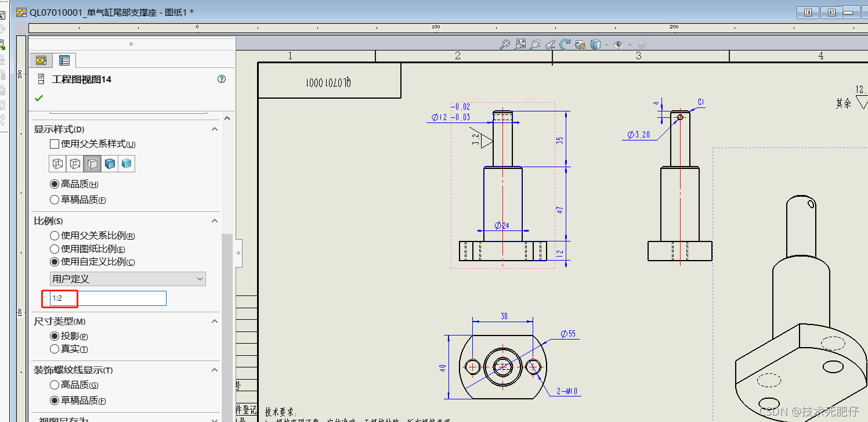Screen dimensions: 868x422
Task: Select the 技术要求 note text
Action: pos(280,411)
